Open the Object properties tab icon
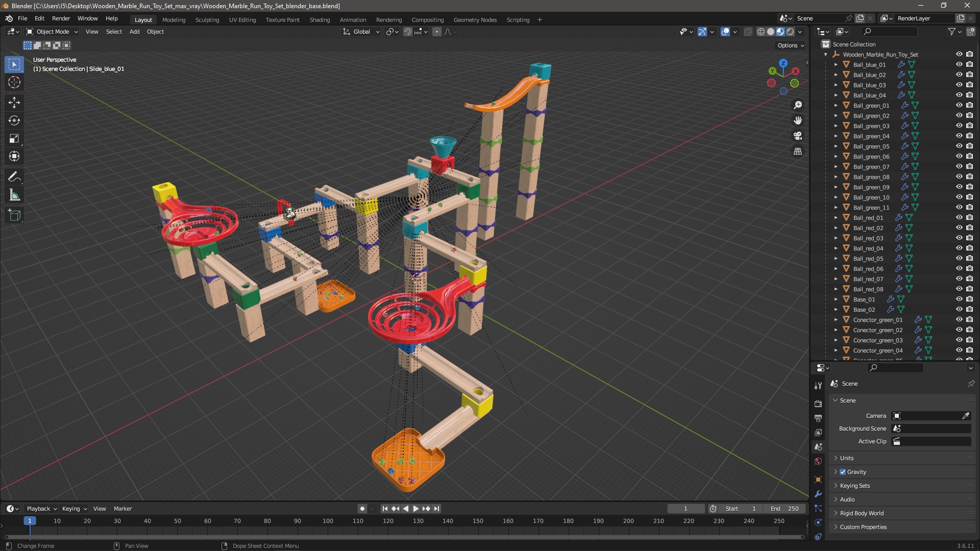Screen dimensions: 980x551 (x=818, y=480)
